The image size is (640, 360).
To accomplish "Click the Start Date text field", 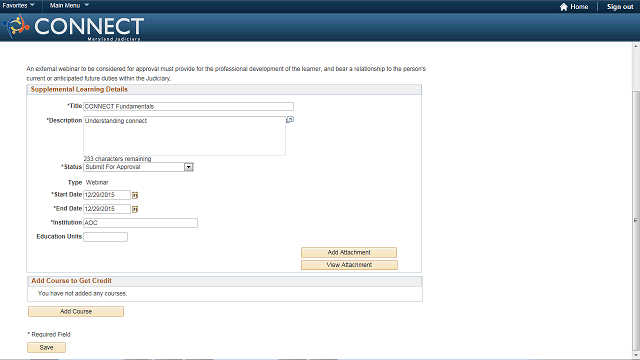I will [x=107, y=195].
